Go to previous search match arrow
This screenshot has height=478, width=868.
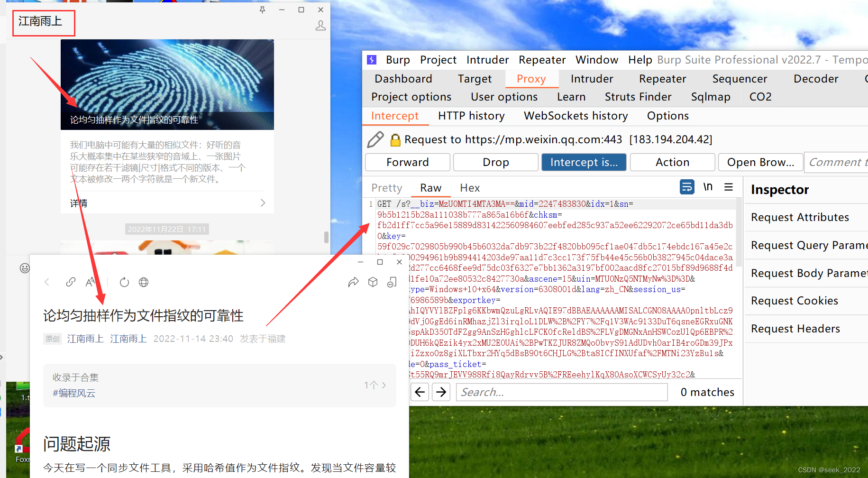click(x=420, y=392)
